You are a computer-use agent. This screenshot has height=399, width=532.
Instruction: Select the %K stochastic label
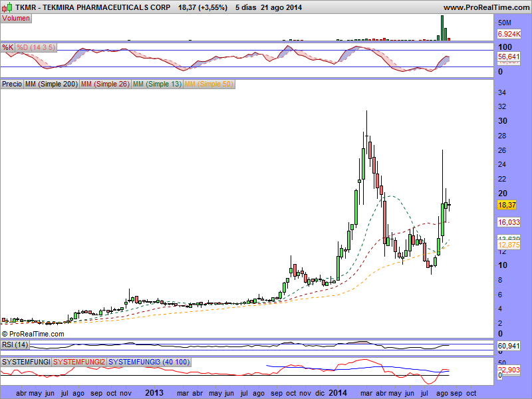pyautogui.click(x=8, y=47)
